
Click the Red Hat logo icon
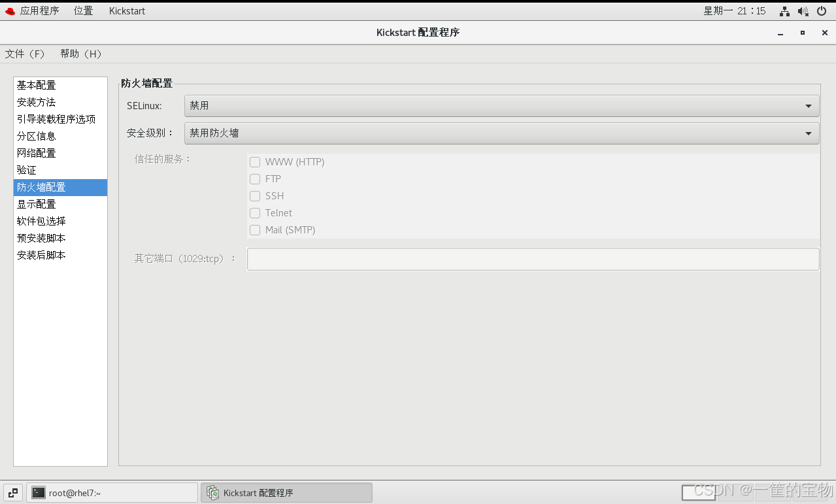click(x=10, y=11)
